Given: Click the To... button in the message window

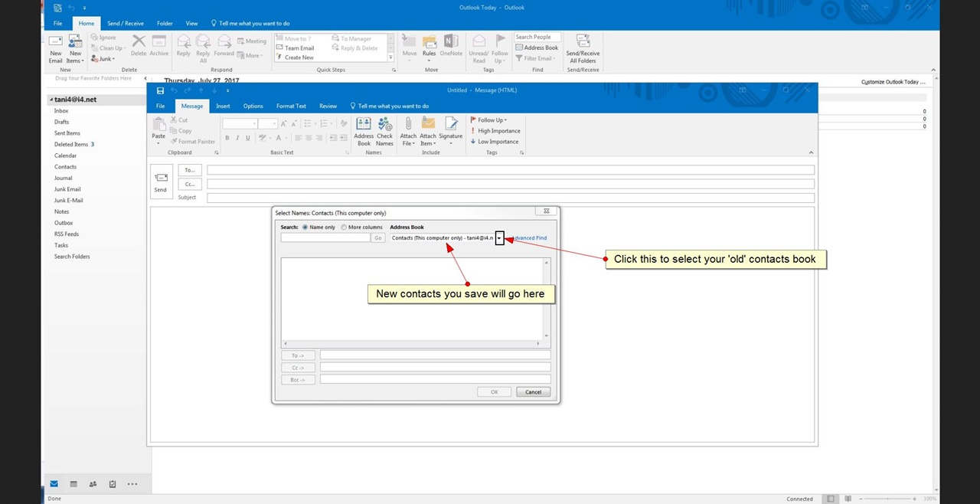Looking at the screenshot, I should 190,170.
